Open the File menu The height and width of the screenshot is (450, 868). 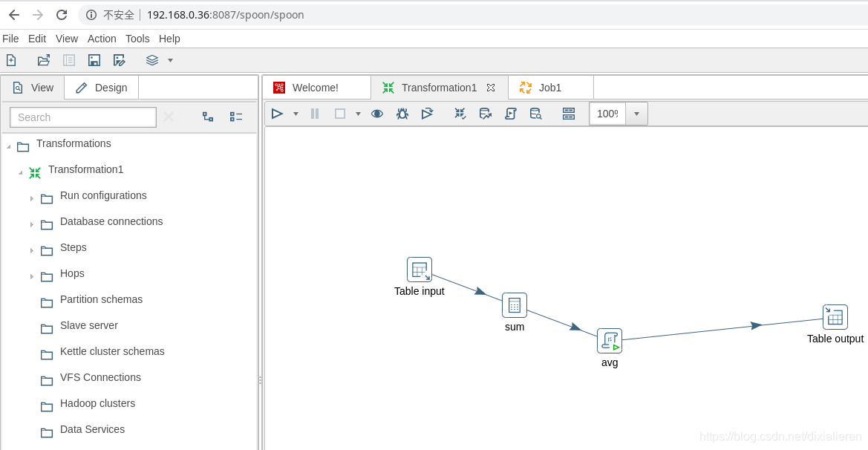coord(10,38)
